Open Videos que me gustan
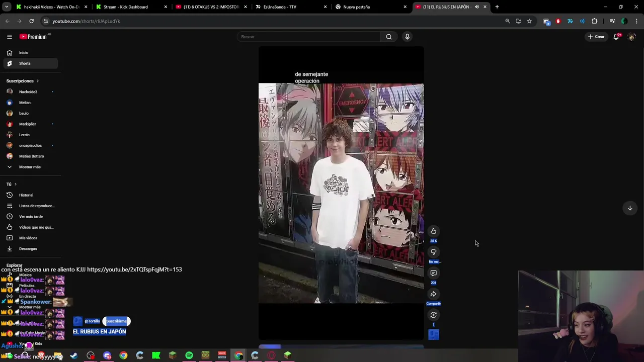This screenshot has width=644, height=362. [31, 227]
